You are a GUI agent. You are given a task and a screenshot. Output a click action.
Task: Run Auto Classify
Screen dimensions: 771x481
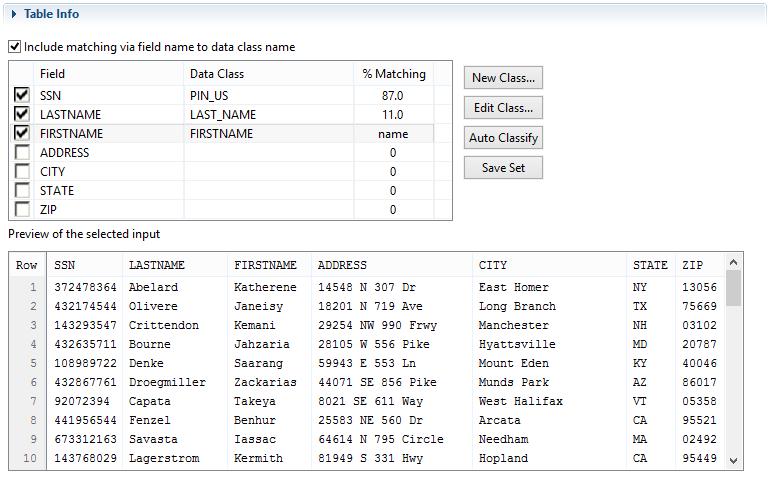tap(503, 138)
